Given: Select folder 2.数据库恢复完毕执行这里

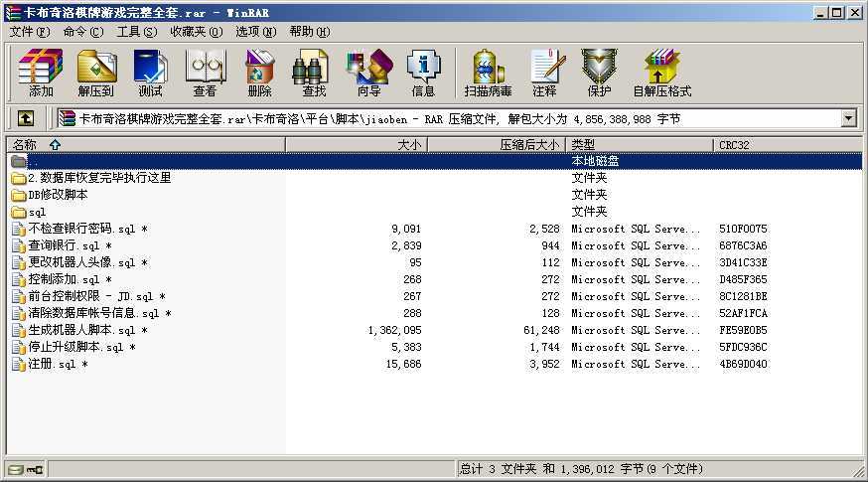Looking at the screenshot, I should [91, 178].
